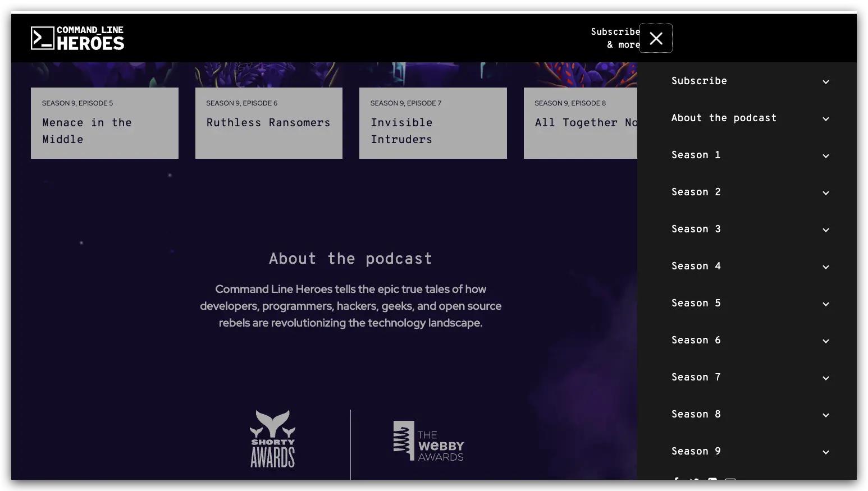868x491 pixels.
Task: Expand the About the podcast chevron
Action: (x=826, y=119)
